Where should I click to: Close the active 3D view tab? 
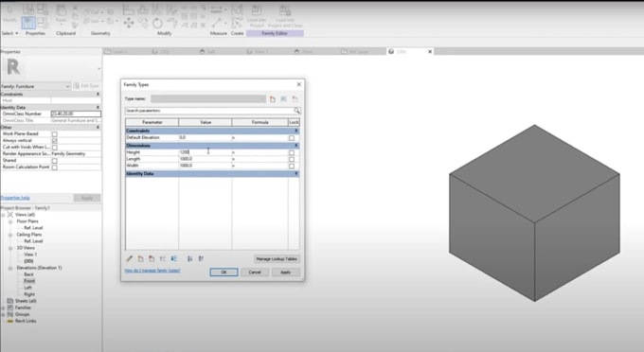click(x=430, y=52)
